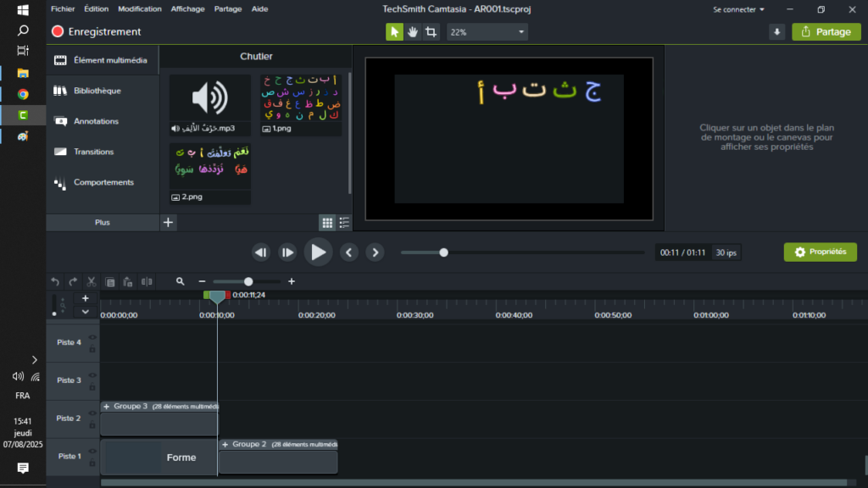Click the Paste icon in timeline toolbar
The image size is (868, 488).
(x=128, y=281)
